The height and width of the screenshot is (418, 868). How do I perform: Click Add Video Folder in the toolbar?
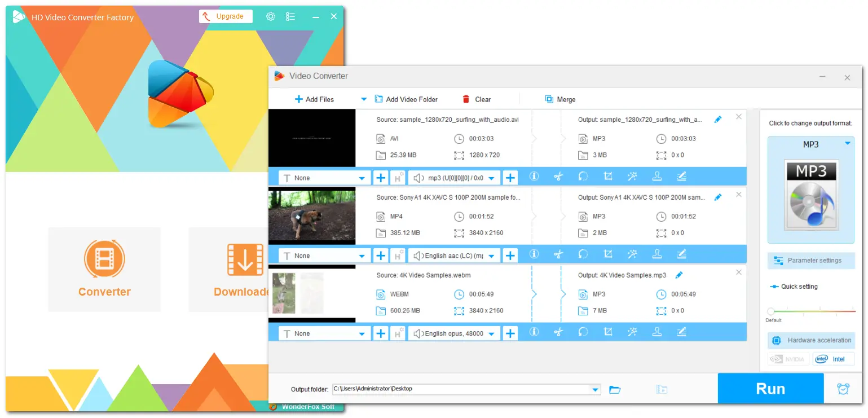point(406,99)
